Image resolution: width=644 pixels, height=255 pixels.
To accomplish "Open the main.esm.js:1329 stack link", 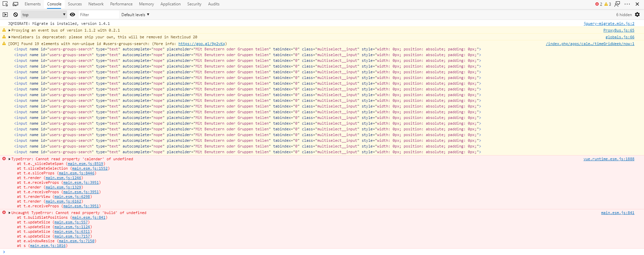I will tap(63, 187).
